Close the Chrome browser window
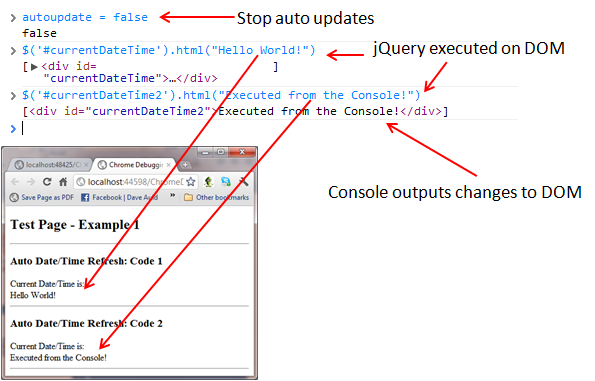The height and width of the screenshot is (381, 595). (242, 152)
